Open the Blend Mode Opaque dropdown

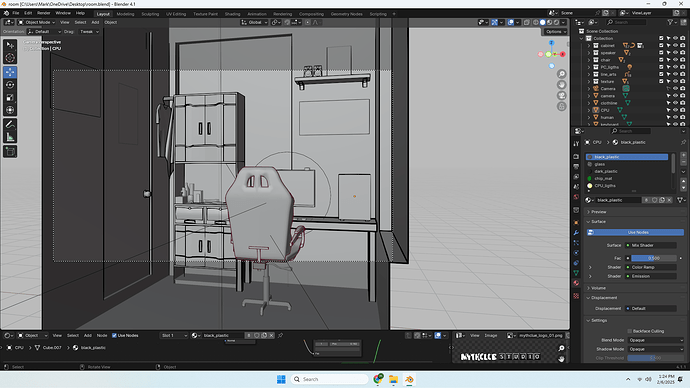[656, 340]
